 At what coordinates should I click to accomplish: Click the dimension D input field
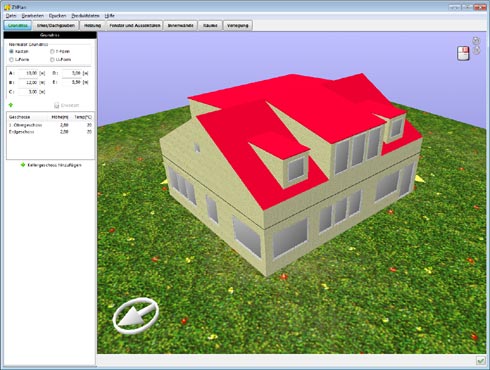72,73
